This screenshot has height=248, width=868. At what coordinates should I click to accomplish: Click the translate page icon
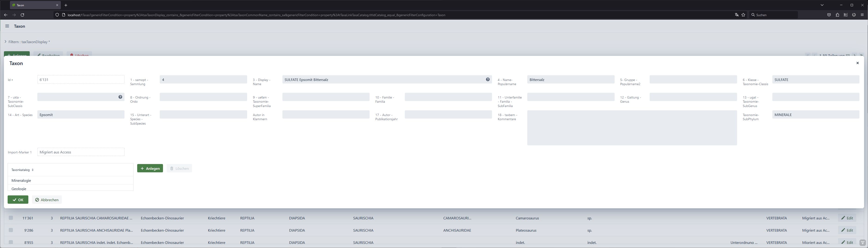point(737,15)
